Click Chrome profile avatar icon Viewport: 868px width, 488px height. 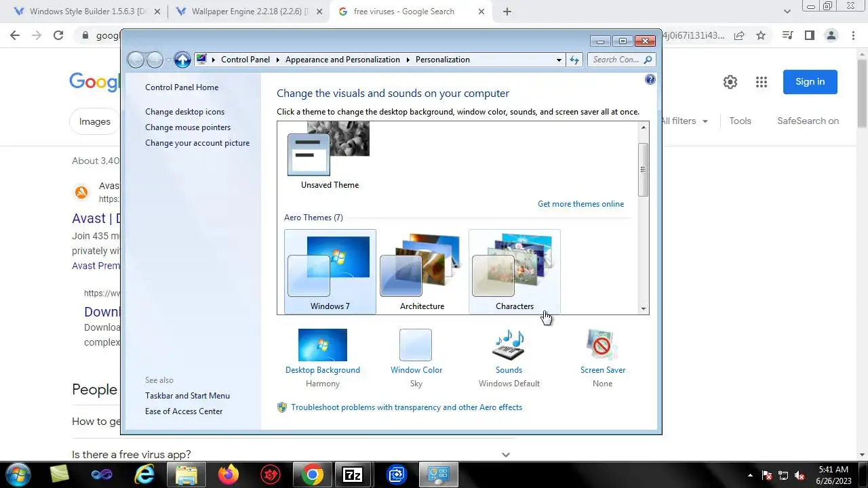831,35
